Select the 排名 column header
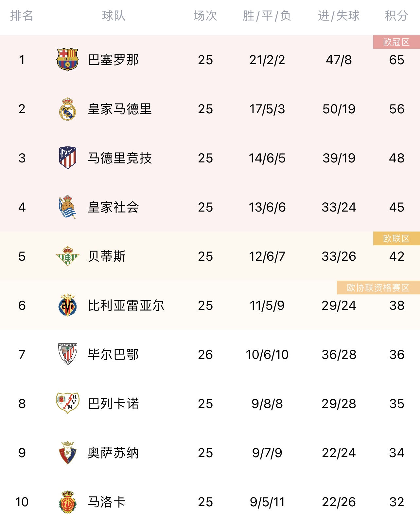 [x=22, y=16]
